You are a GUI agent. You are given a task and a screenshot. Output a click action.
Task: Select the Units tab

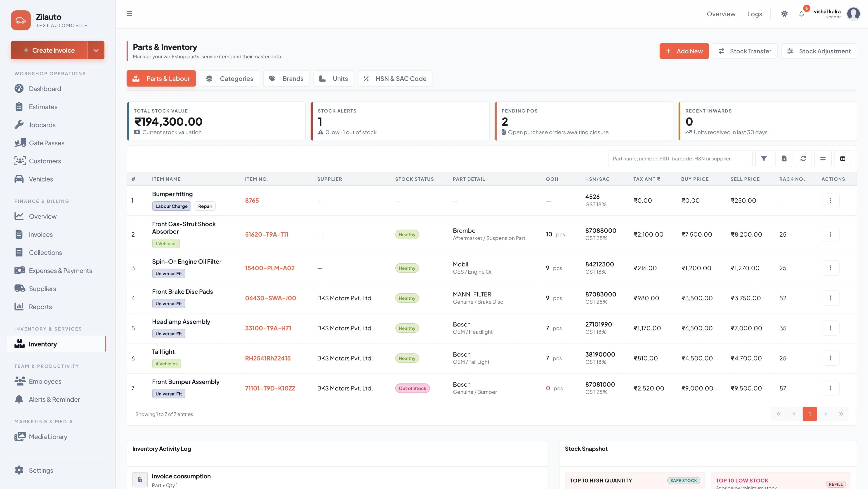[334, 78]
